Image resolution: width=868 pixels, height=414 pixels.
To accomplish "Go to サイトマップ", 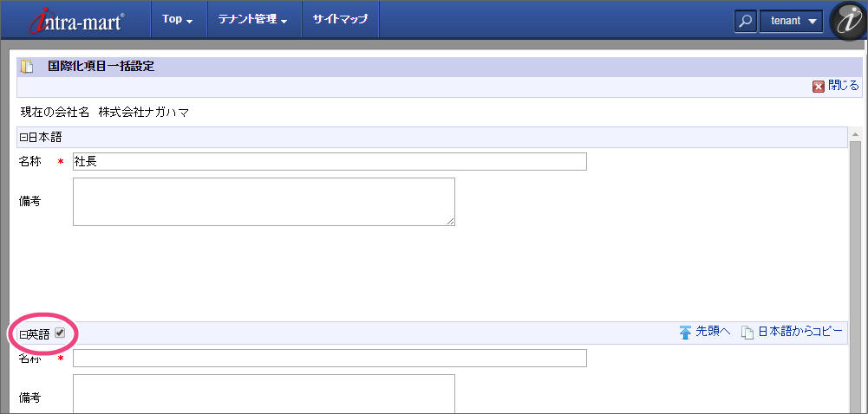I will [x=340, y=19].
